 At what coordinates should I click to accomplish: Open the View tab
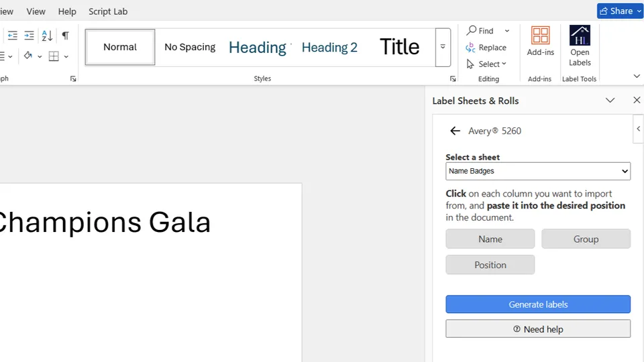(36, 11)
